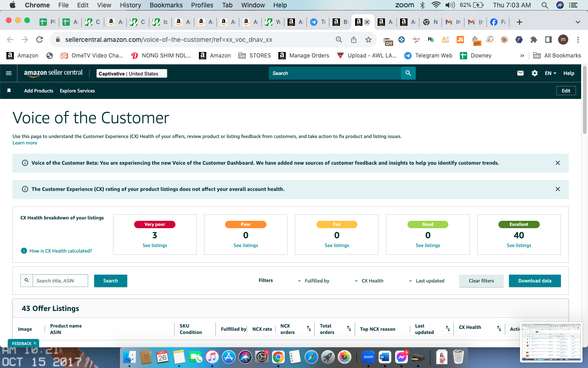Image resolution: width=588 pixels, height=368 pixels.
Task: Click the Search title, ASIN input field
Action: [x=60, y=281]
